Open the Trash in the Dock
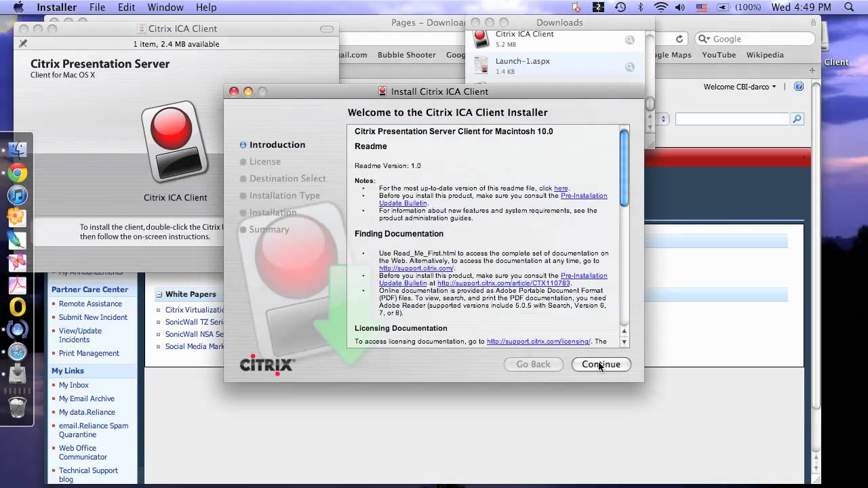Image resolution: width=868 pixels, height=488 pixels. (17, 407)
